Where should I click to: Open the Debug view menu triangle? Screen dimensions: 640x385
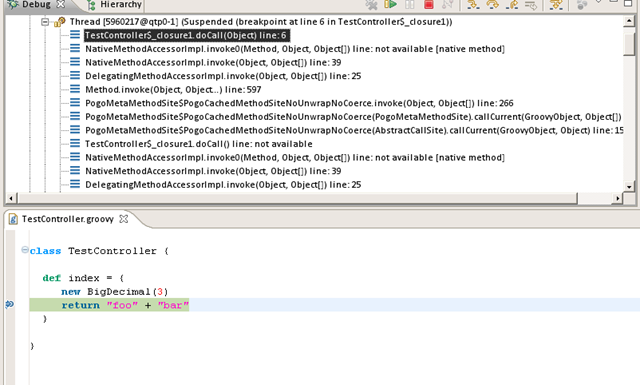pyautogui.click(x=599, y=2)
